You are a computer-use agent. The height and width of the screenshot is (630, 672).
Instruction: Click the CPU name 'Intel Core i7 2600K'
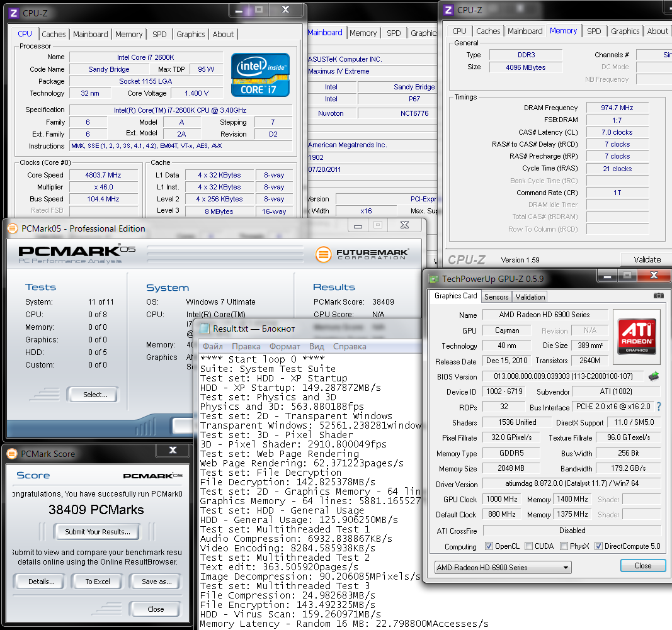[145, 57]
